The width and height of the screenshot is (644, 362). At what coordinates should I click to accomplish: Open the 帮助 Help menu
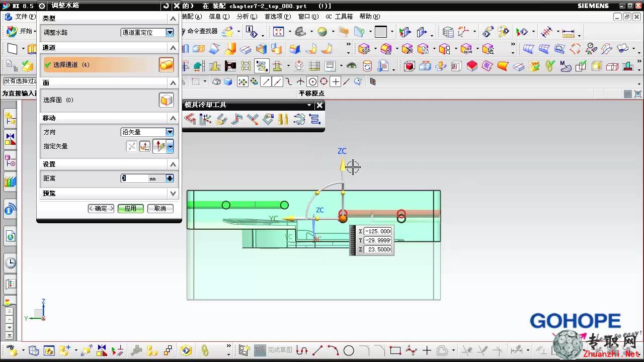tap(370, 17)
